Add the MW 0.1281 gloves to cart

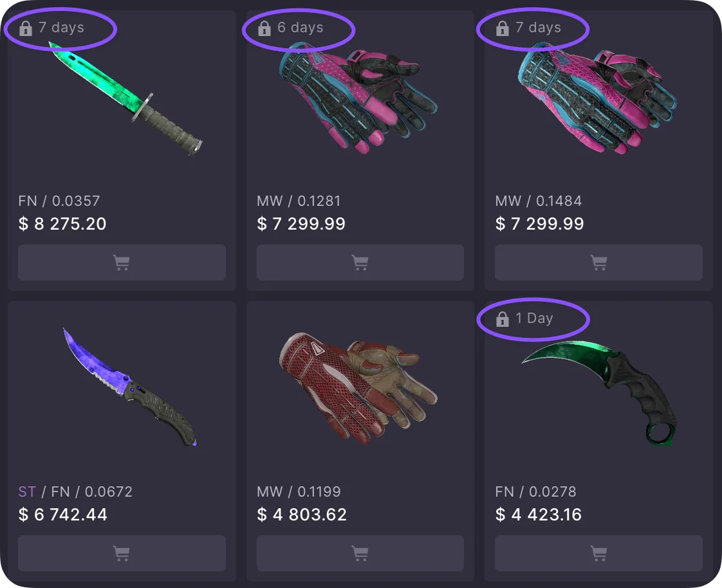[x=360, y=262]
